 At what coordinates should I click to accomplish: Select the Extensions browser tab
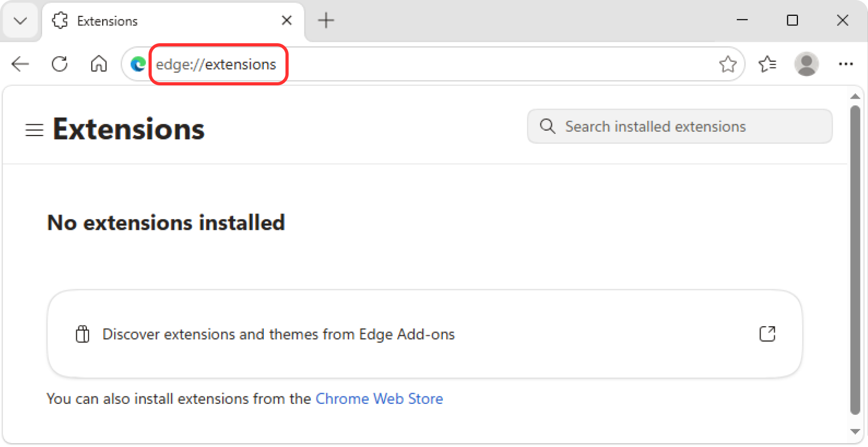tap(173, 21)
